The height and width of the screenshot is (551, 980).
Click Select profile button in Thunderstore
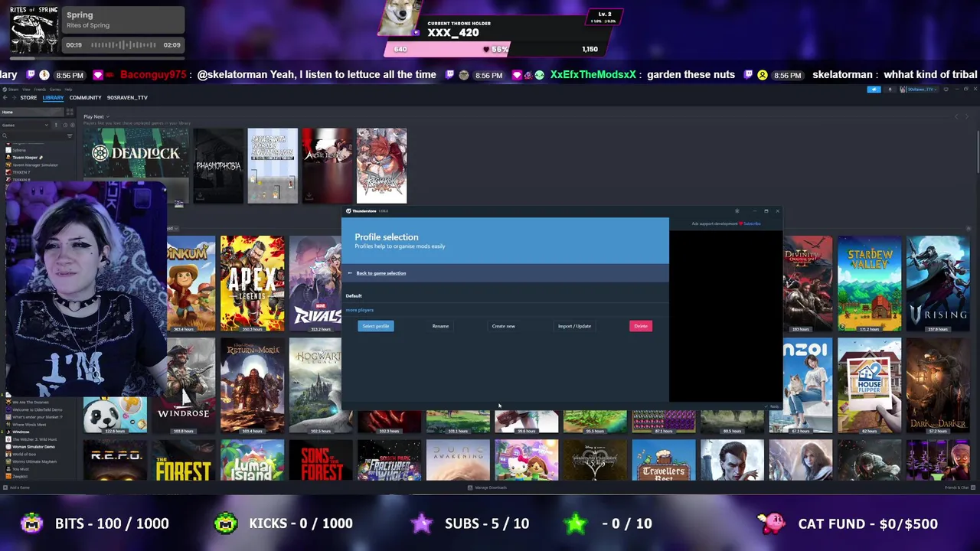[376, 326]
